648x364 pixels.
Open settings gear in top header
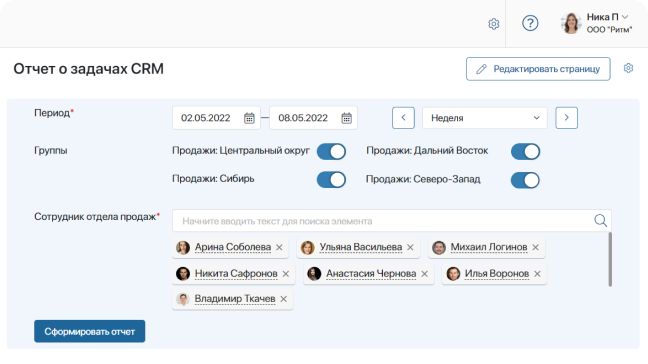(493, 24)
